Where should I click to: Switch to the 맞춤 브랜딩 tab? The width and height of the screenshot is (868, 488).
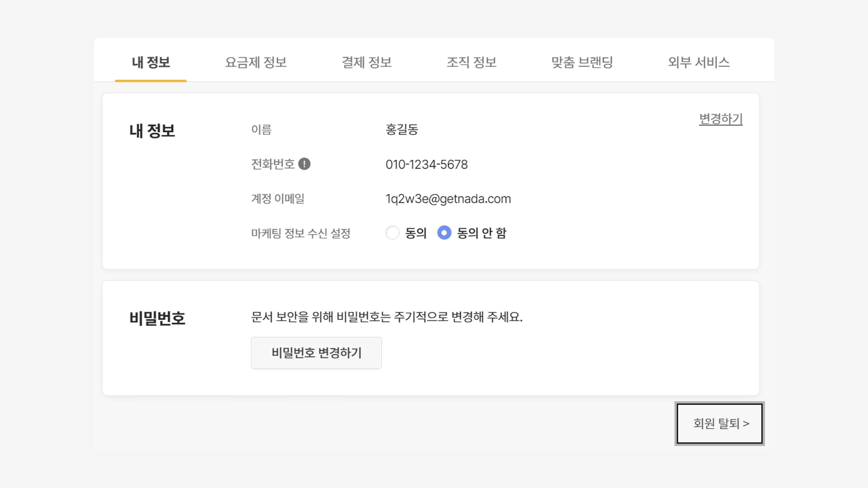pos(582,62)
